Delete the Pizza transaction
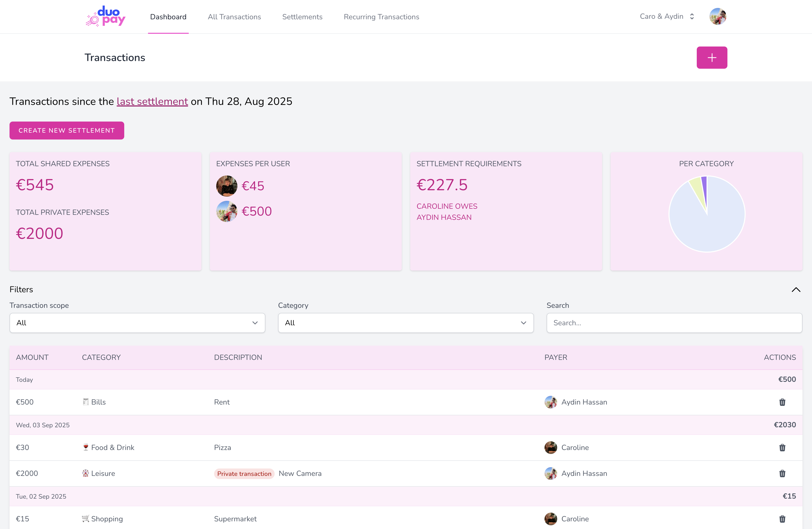The width and height of the screenshot is (812, 529). click(x=782, y=448)
